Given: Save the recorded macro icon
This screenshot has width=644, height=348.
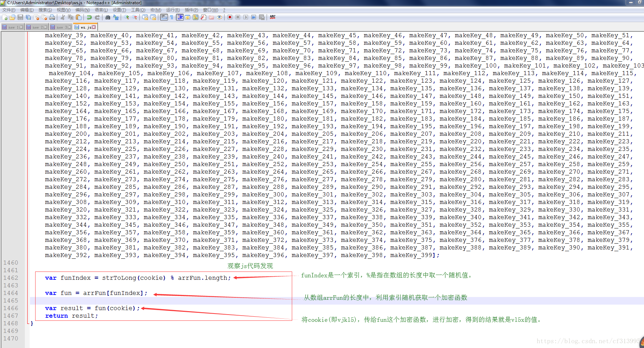Looking at the screenshot, I should [262, 17].
